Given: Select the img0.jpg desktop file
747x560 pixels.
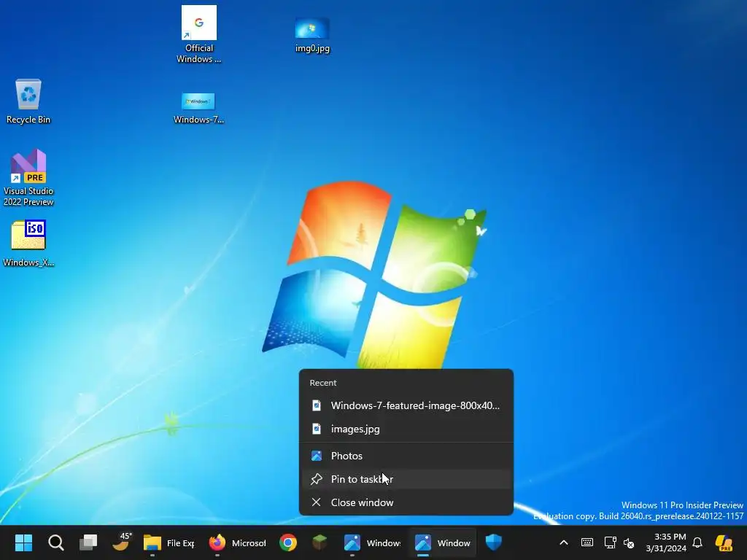Looking at the screenshot, I should click(312, 35).
